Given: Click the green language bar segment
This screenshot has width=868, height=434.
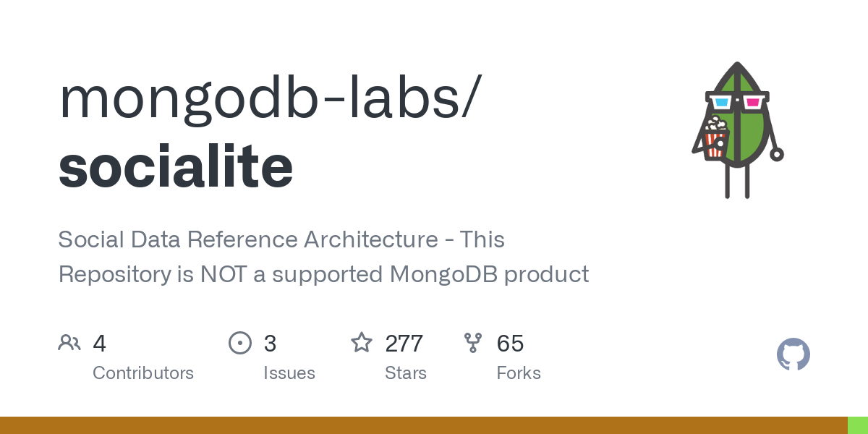Looking at the screenshot, I should click(x=858, y=425).
